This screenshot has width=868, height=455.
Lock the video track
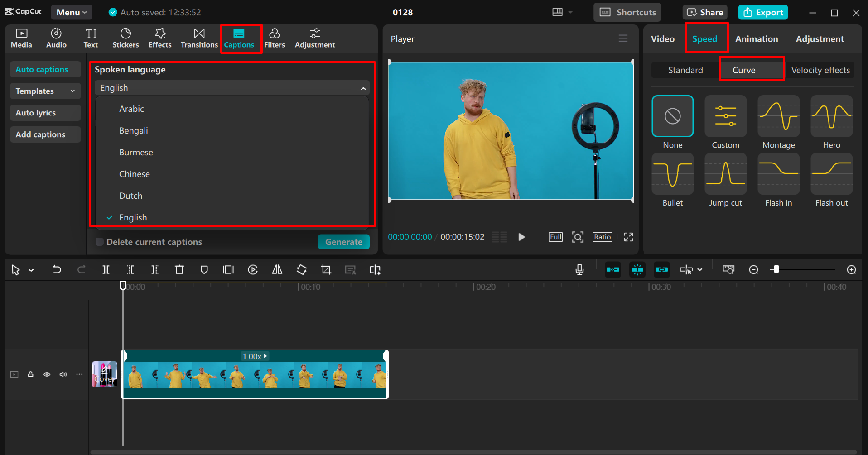coord(30,374)
